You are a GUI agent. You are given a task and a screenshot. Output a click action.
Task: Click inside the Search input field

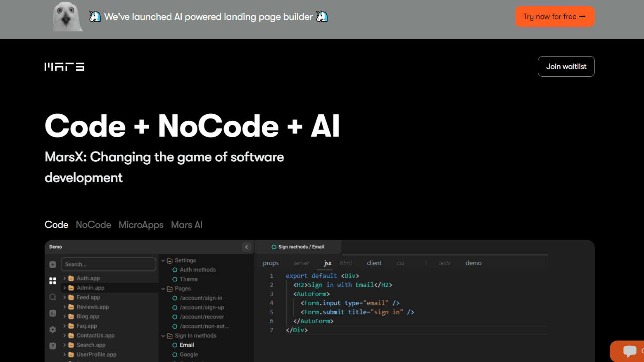click(x=108, y=264)
